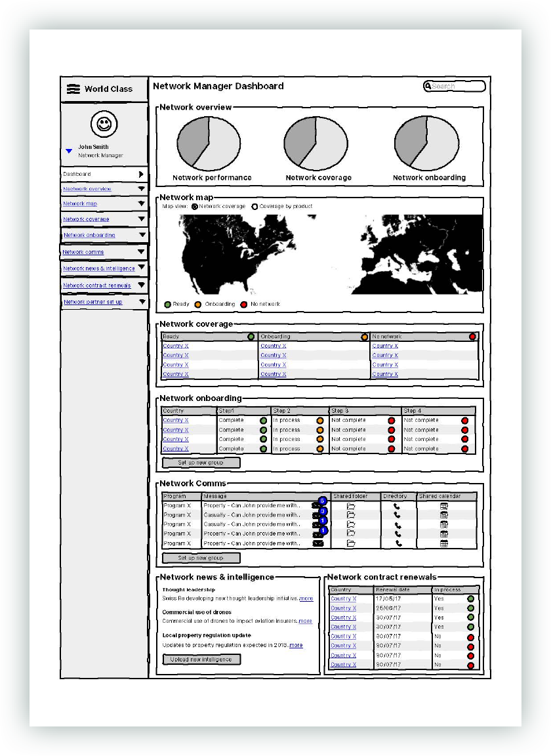
Task: Expand Network partner set up arrow
Action: [x=142, y=302]
